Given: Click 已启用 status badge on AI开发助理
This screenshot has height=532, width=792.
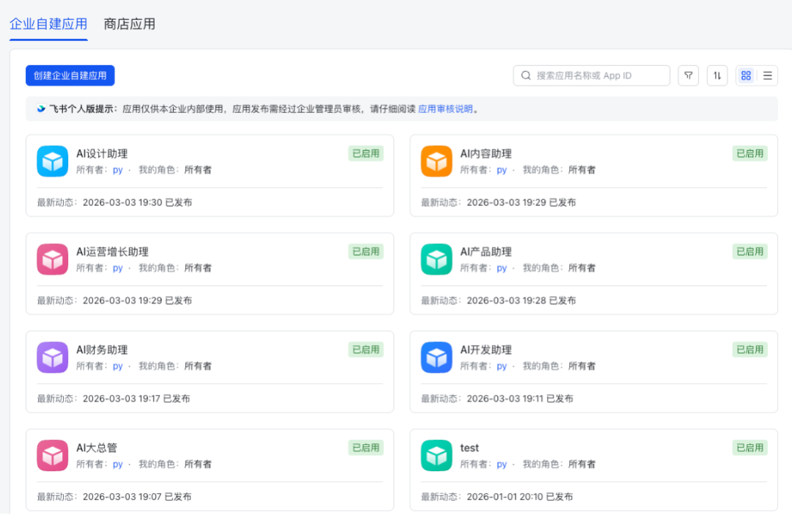Looking at the screenshot, I should 749,350.
